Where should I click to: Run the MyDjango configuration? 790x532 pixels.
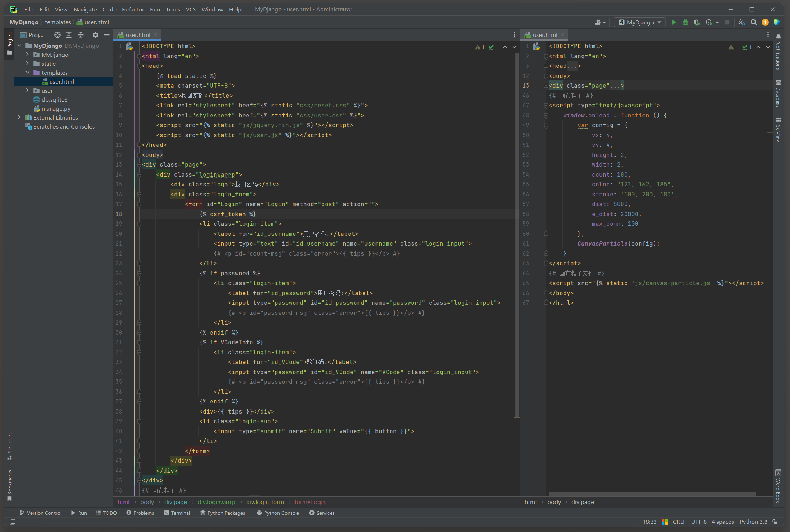pyautogui.click(x=674, y=22)
